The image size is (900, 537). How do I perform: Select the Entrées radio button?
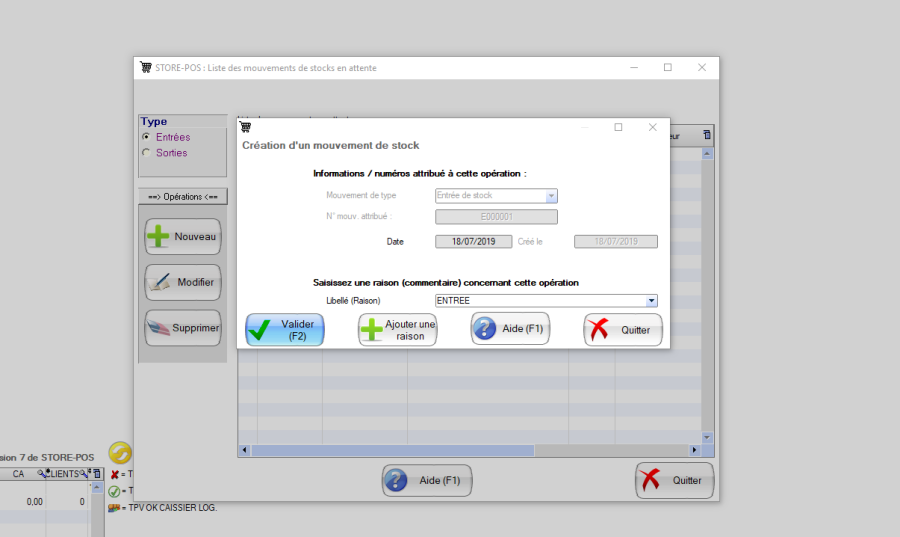tap(147, 137)
